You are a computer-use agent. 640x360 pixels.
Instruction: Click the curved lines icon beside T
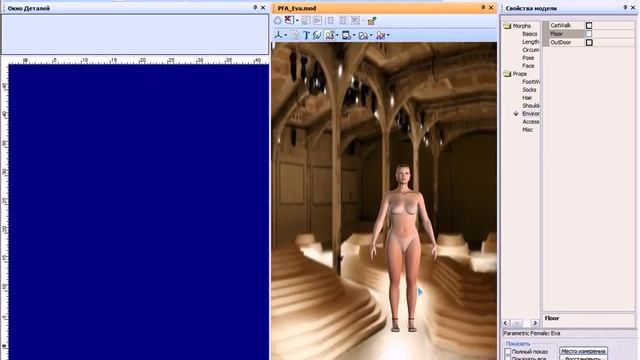click(x=317, y=35)
